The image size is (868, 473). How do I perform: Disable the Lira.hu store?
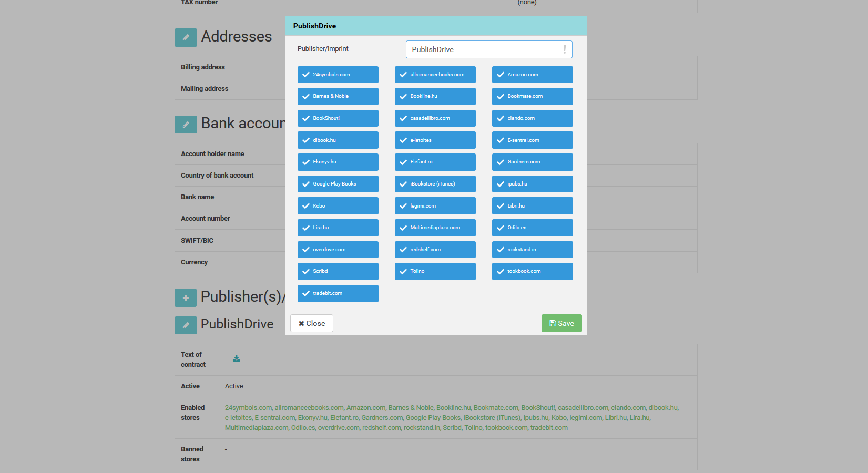338,228
